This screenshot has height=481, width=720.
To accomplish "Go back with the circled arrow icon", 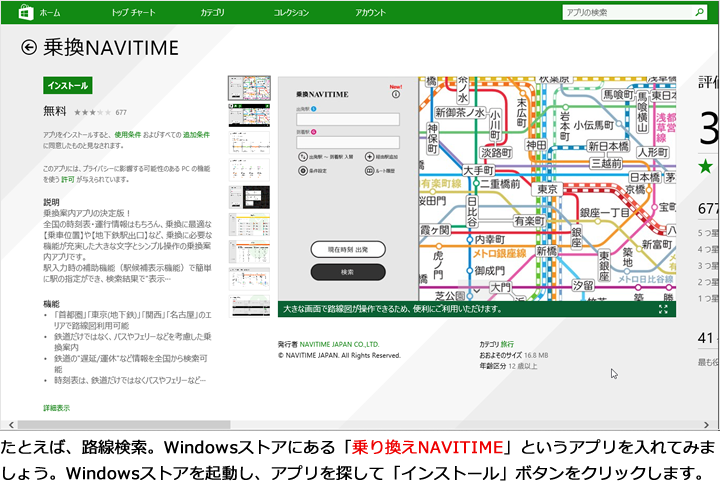I will [29, 47].
